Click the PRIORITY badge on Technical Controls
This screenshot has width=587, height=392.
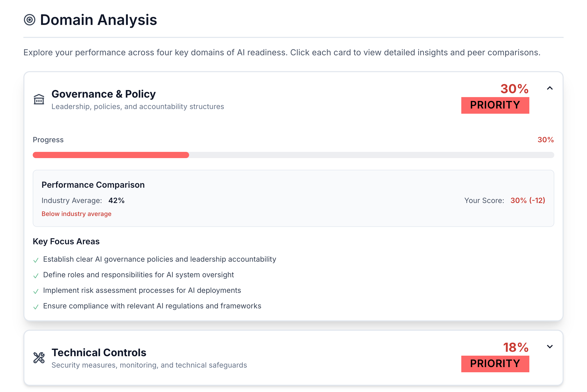pos(495,364)
